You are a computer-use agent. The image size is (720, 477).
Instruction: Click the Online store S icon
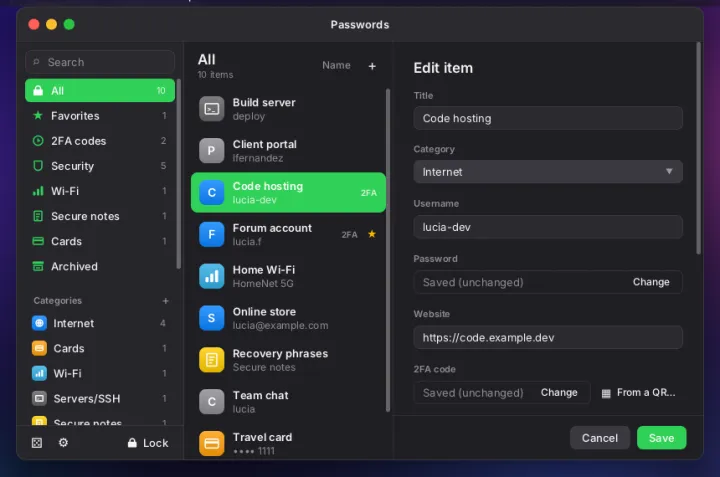click(x=211, y=318)
